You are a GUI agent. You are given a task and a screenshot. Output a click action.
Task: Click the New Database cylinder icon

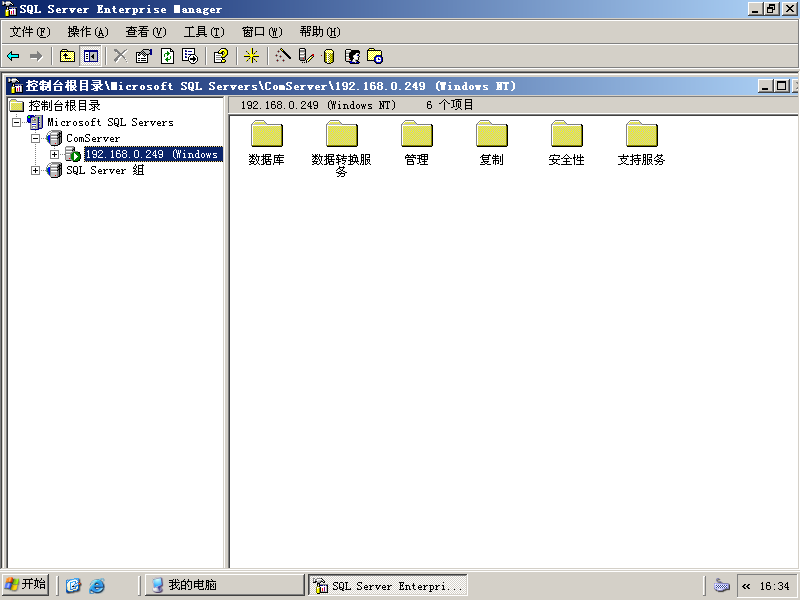click(x=329, y=56)
